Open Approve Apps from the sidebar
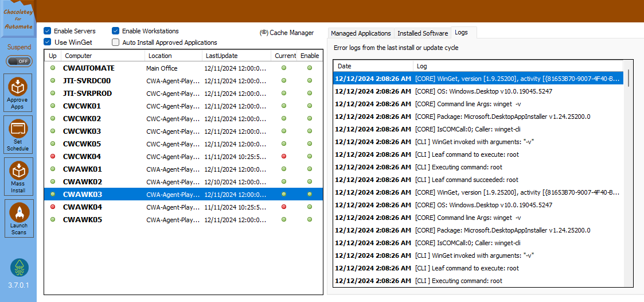 (x=18, y=92)
